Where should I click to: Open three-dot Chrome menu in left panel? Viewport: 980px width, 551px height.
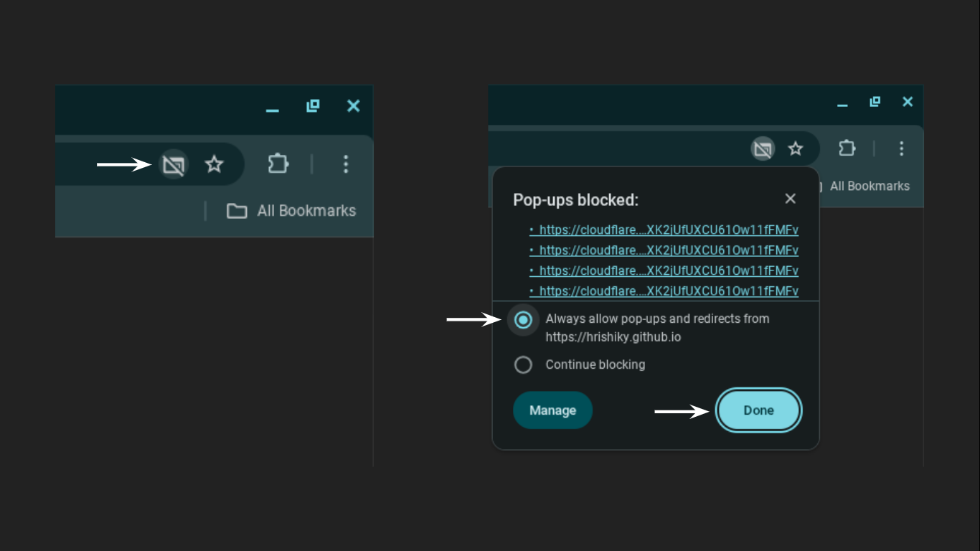[x=345, y=164]
